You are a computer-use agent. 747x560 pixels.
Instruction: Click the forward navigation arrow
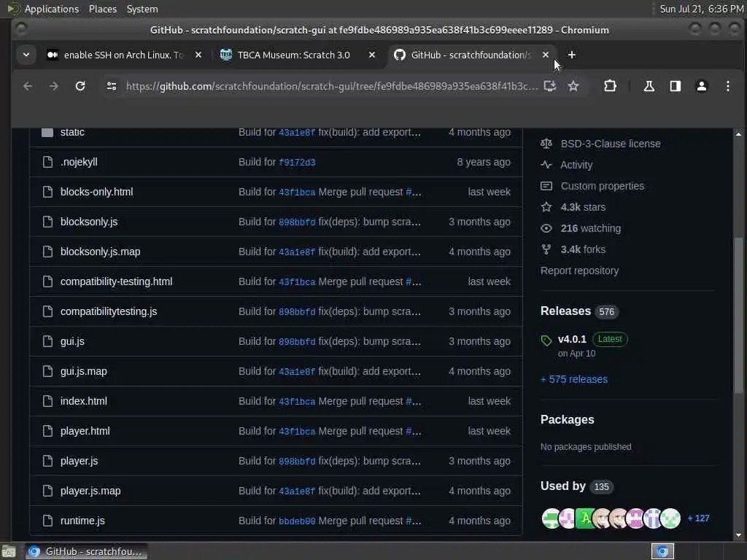coord(53,86)
